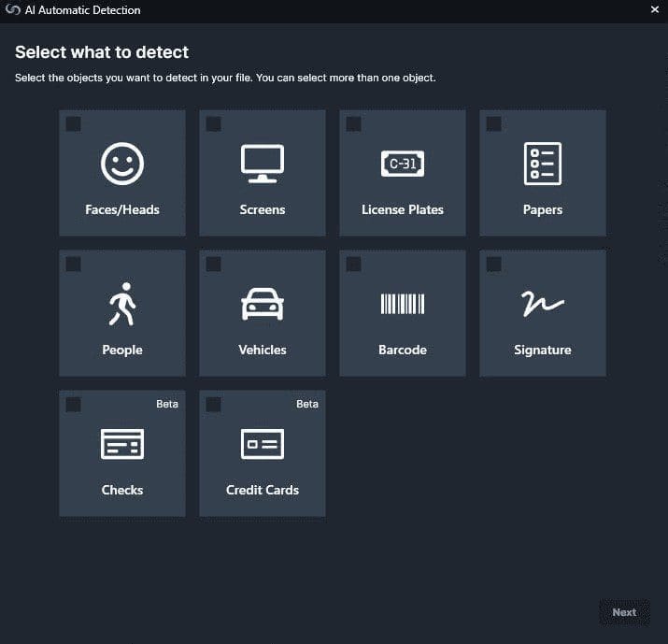Click the app logo in the title bar
This screenshot has height=644, width=668.
pos(13,9)
